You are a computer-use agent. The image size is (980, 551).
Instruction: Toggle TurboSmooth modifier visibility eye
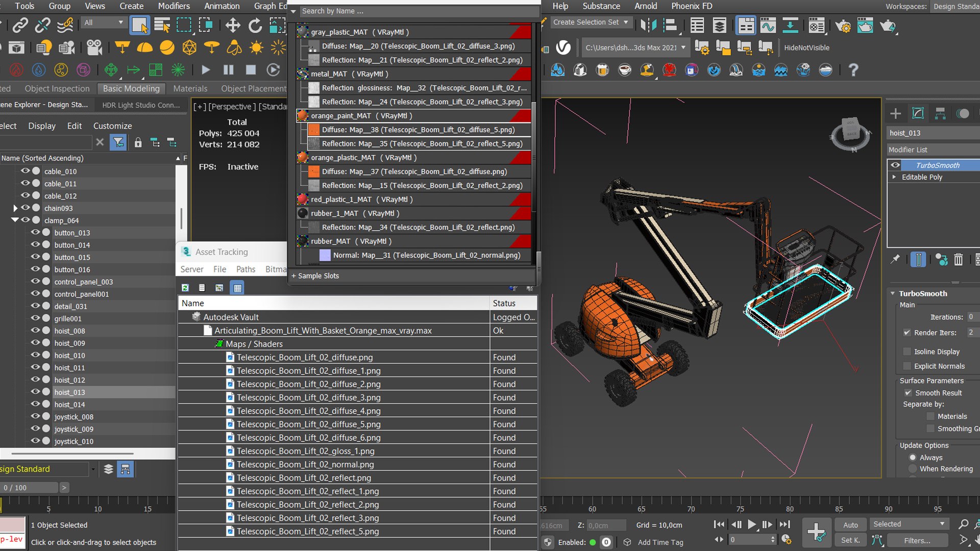click(895, 165)
